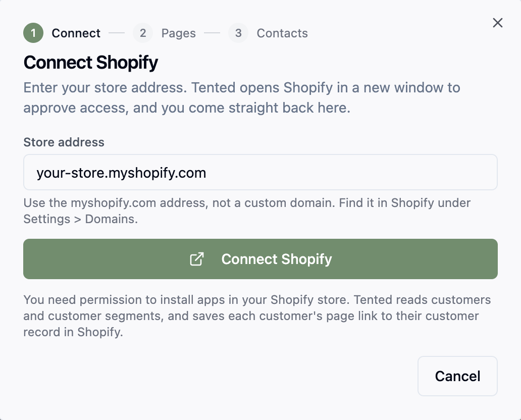
Task: Cancel the Shopify connection dialog
Action: pos(457,376)
